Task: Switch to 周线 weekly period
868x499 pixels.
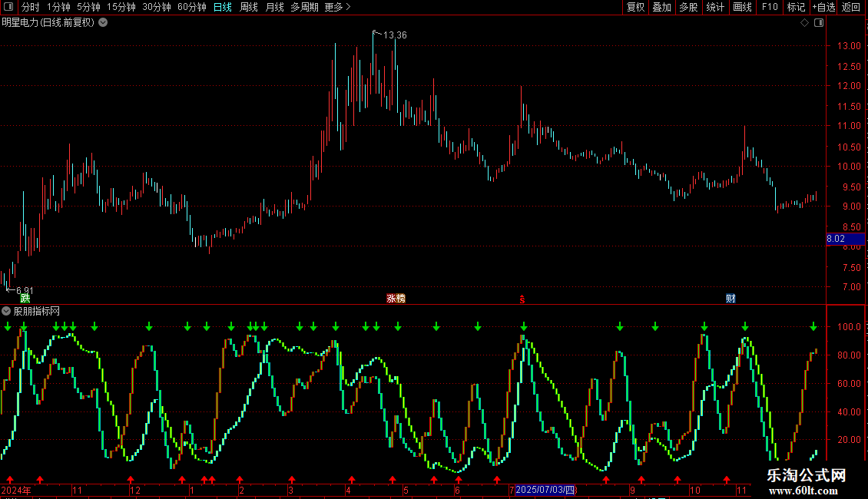Action: [x=249, y=7]
